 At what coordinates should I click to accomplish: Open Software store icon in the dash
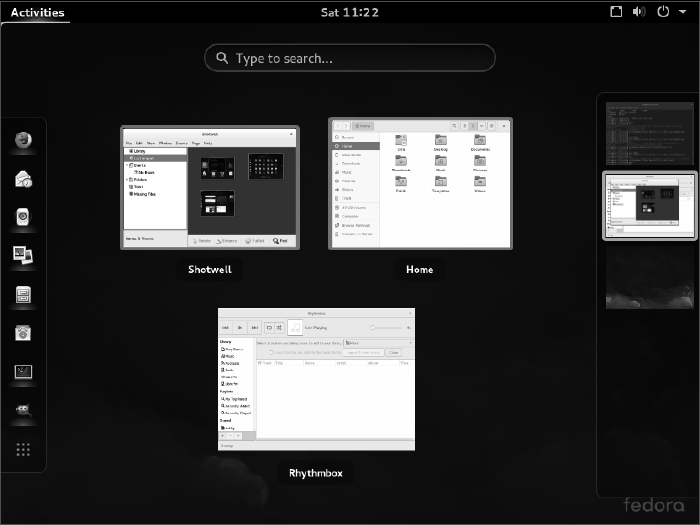(23, 333)
